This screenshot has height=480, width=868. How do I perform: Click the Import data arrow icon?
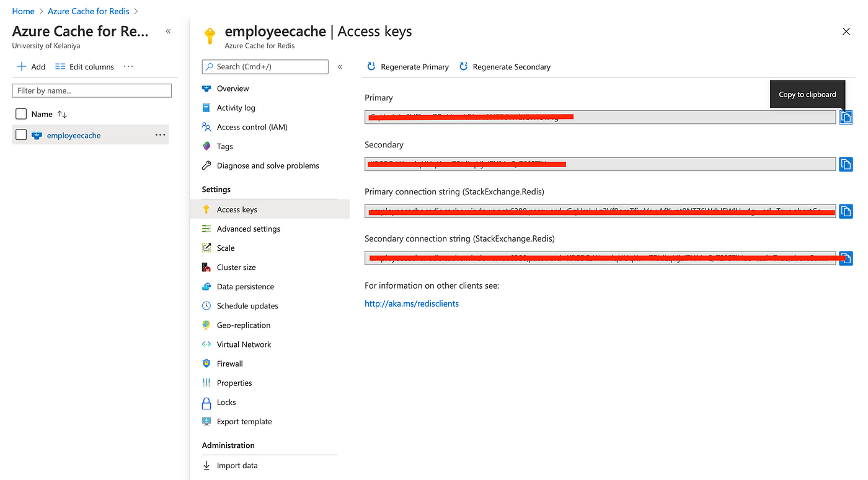206,465
